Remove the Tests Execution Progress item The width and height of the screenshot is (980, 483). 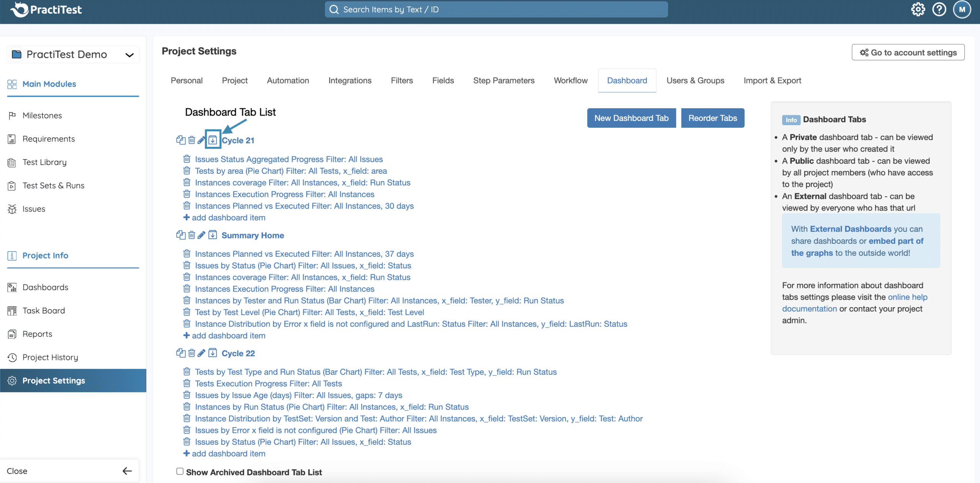pyautogui.click(x=187, y=383)
